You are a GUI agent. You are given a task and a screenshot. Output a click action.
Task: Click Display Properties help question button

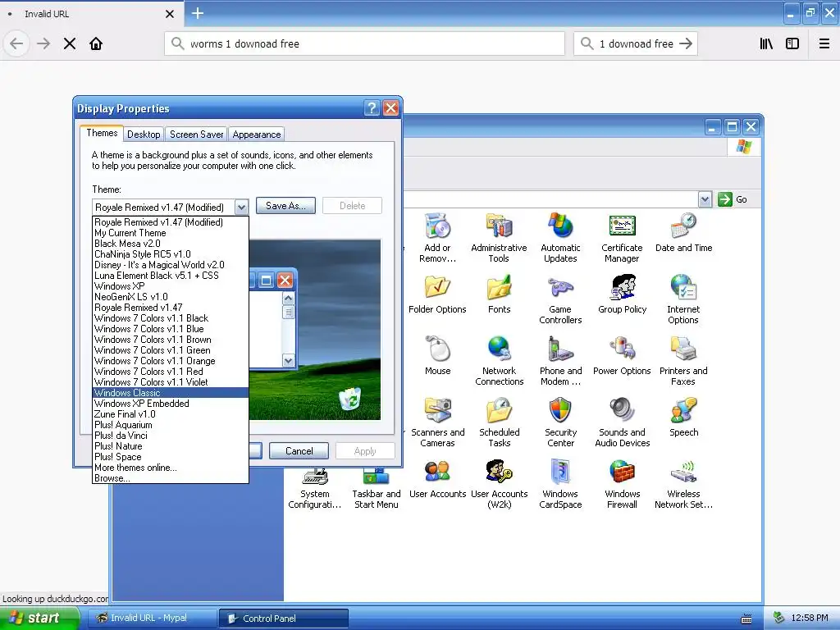click(372, 108)
